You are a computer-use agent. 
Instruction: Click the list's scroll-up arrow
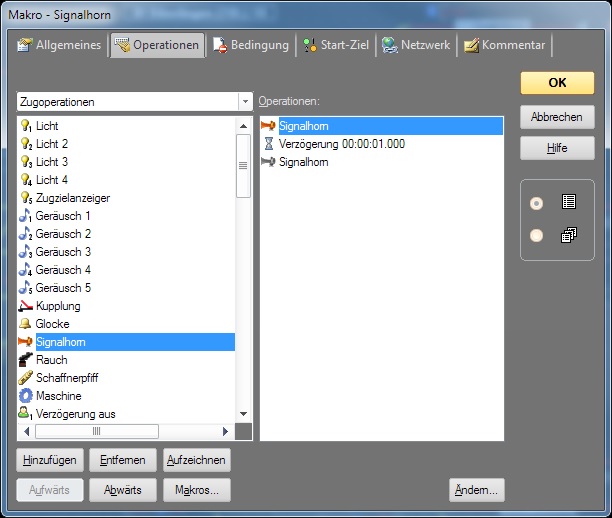tap(243, 126)
